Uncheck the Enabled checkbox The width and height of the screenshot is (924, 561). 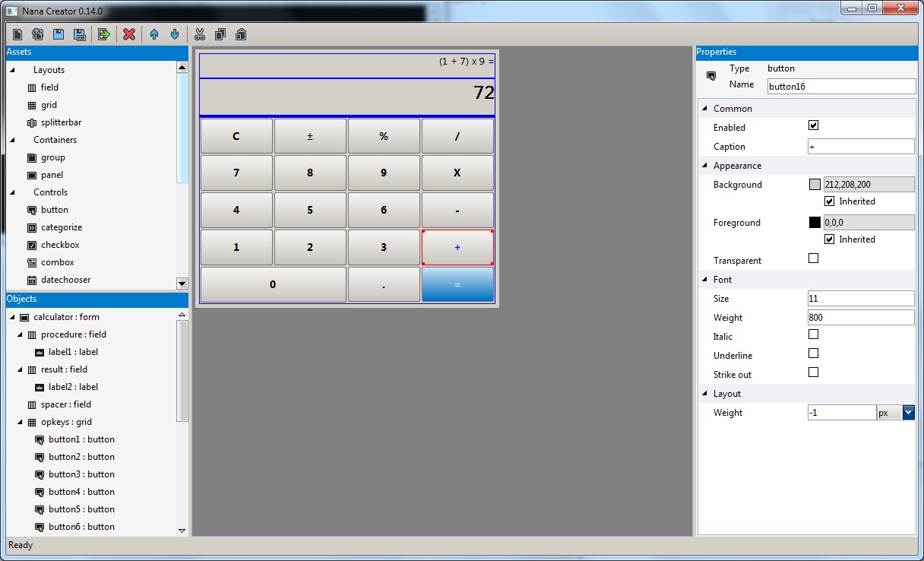(x=814, y=125)
